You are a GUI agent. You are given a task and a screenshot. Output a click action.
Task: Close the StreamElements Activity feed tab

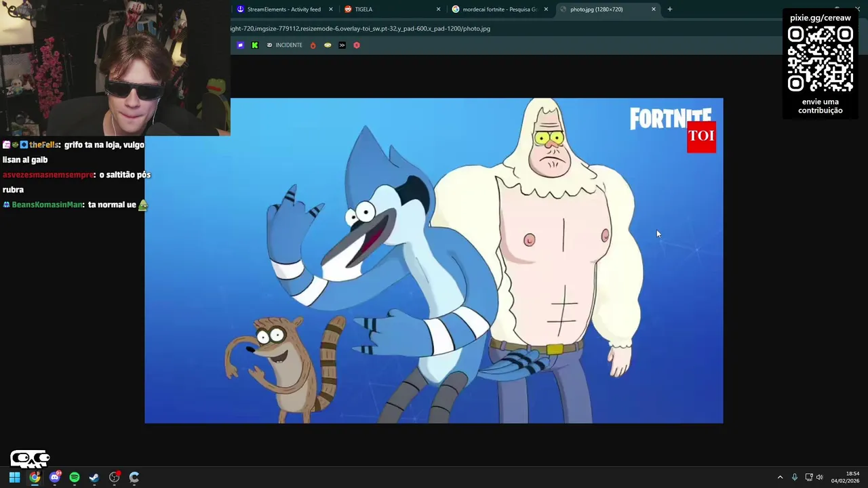(x=331, y=9)
